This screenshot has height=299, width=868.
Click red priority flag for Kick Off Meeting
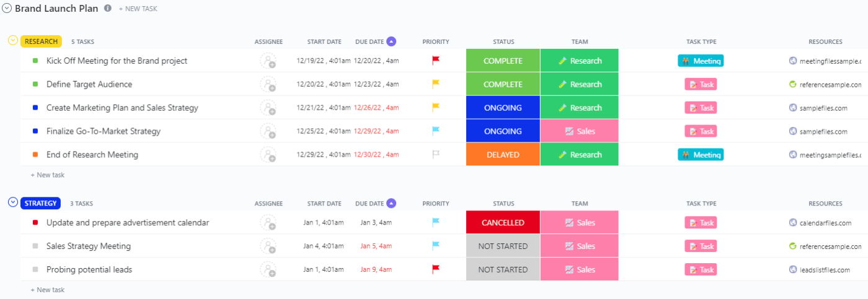435,61
